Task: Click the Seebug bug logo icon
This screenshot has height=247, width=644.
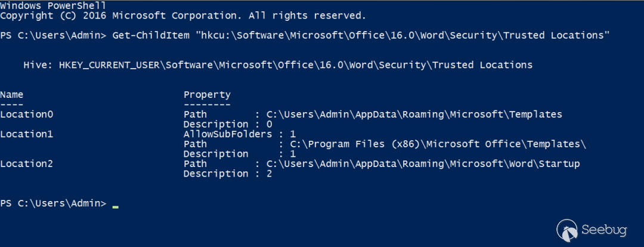Action: click(567, 229)
